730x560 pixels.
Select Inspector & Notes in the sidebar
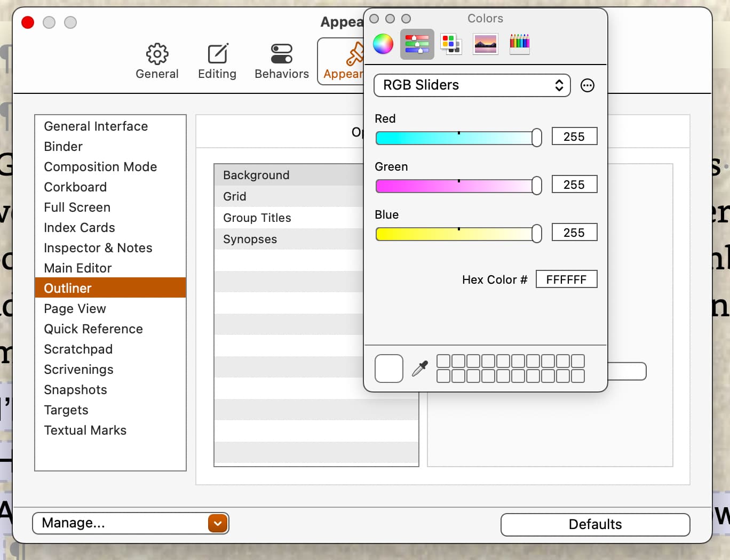[110, 248]
